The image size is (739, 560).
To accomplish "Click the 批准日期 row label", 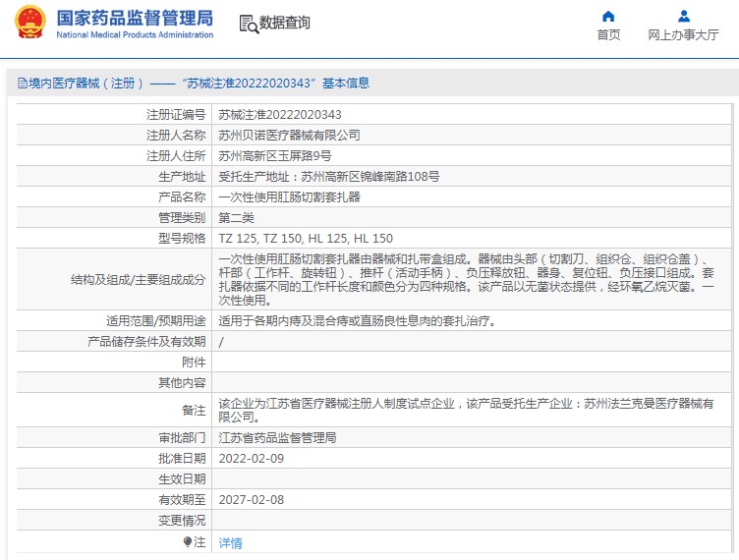I will 183,459.
